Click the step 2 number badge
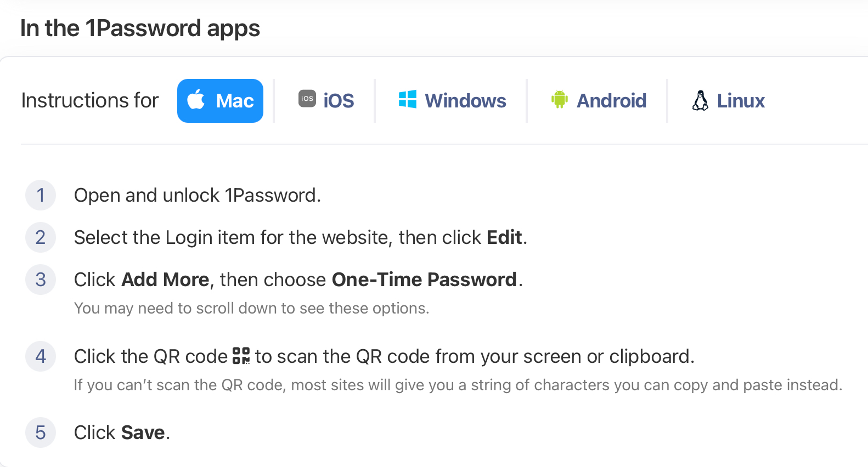868x467 pixels. (41, 237)
